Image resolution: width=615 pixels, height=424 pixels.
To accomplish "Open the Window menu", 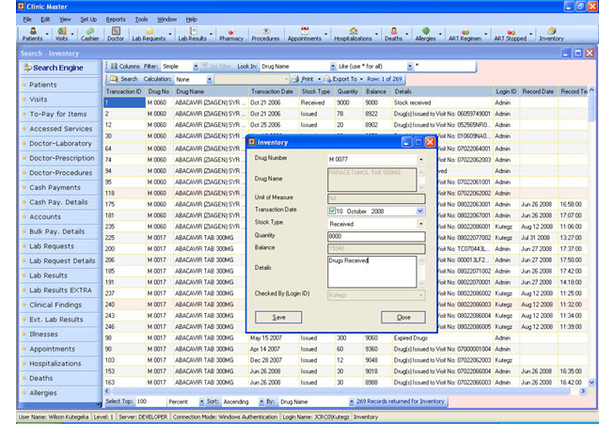I will tap(167, 19).
